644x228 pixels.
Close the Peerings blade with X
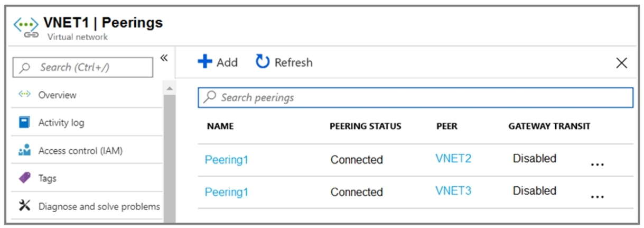[x=622, y=63]
